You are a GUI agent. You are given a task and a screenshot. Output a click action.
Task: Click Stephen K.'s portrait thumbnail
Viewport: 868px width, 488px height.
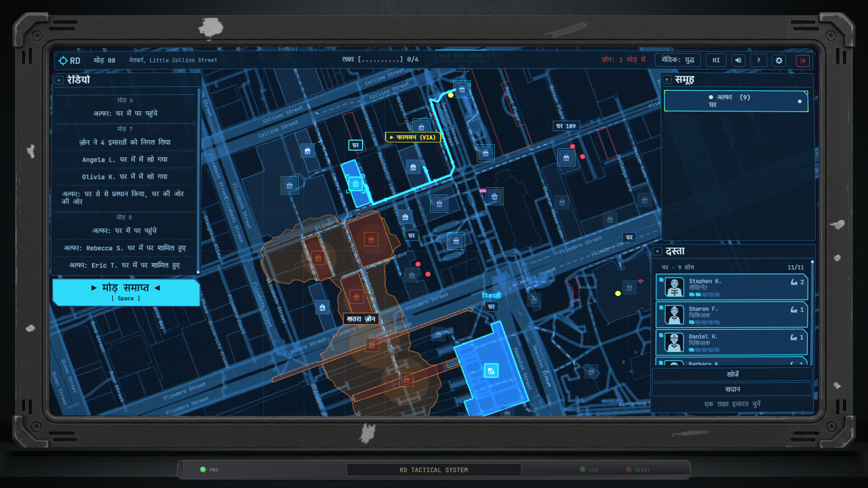tap(675, 287)
